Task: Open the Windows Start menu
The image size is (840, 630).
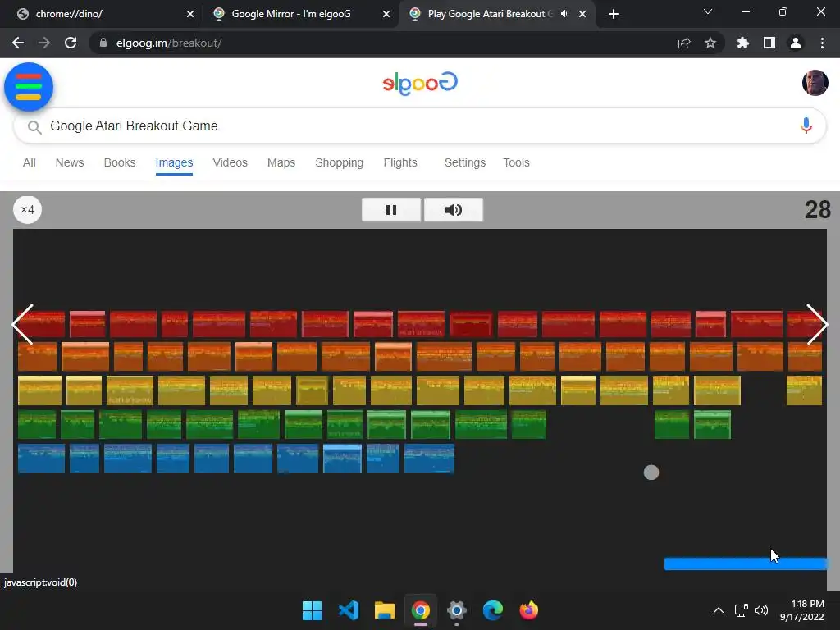Action: point(312,610)
